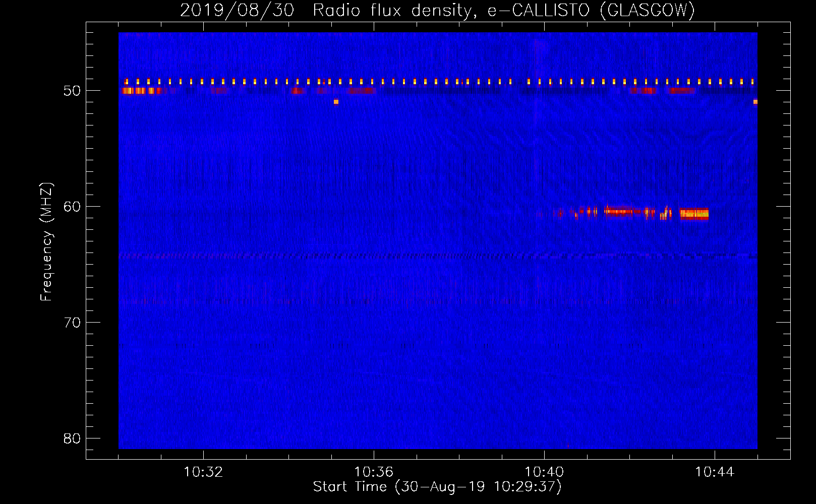
Task: Click the 'Frequency (MHZ)' axis label
Action: coord(46,242)
